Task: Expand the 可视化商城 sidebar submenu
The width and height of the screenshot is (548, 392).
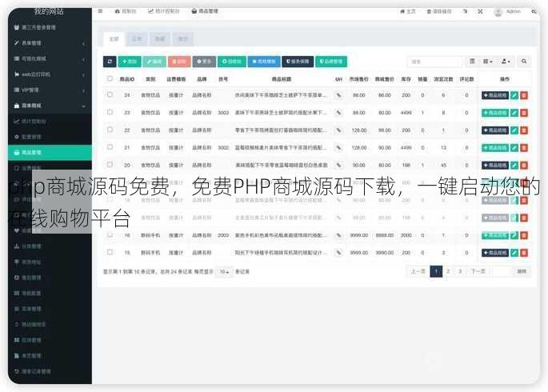Action: pos(50,58)
